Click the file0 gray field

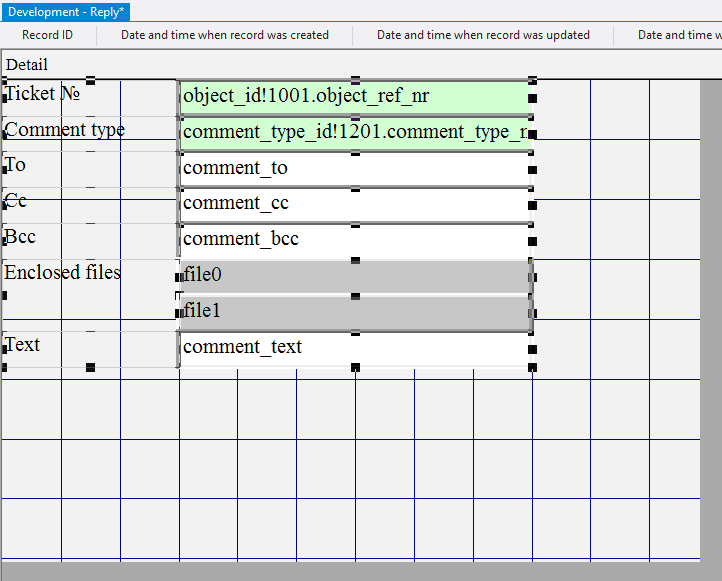click(354, 275)
